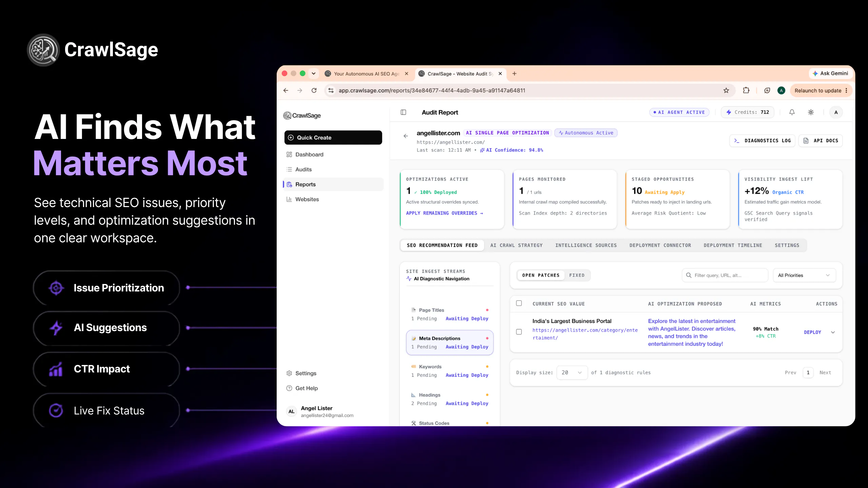This screenshot has width=868, height=488.
Task: Click the browser forward arrow
Action: [300, 90]
